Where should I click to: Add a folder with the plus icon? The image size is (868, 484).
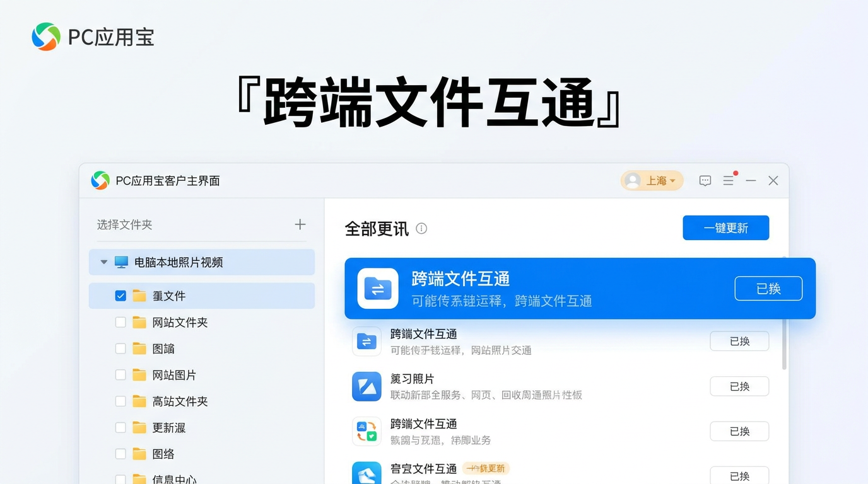point(300,224)
